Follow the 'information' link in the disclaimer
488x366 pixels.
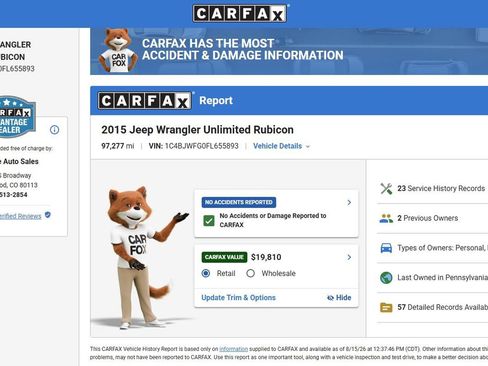click(x=233, y=349)
